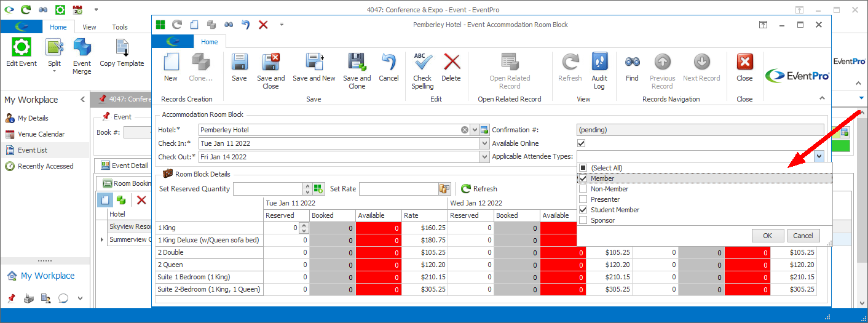The image size is (868, 323).
Task: Open the Check In date dropdown
Action: point(484,143)
